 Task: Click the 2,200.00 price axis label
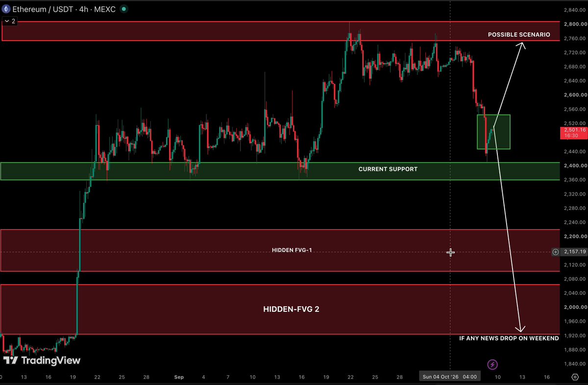click(575, 236)
